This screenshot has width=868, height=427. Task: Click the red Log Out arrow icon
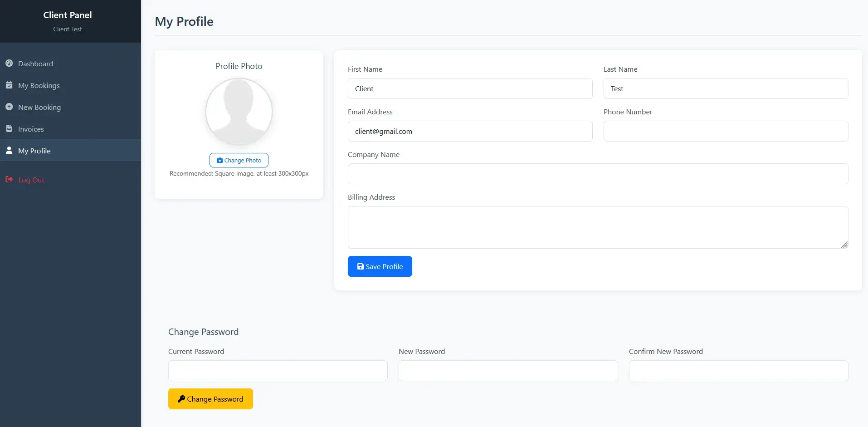pos(9,180)
